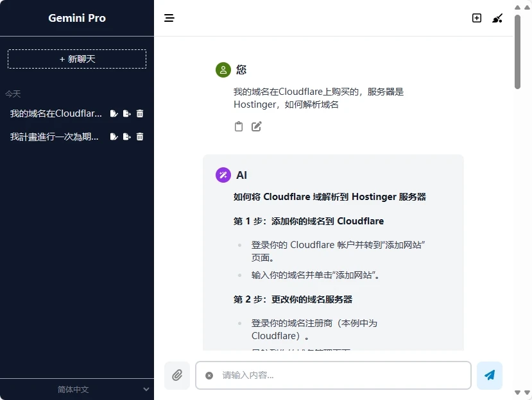Click the bullet 登录你的域名注册商 text

pos(314,329)
